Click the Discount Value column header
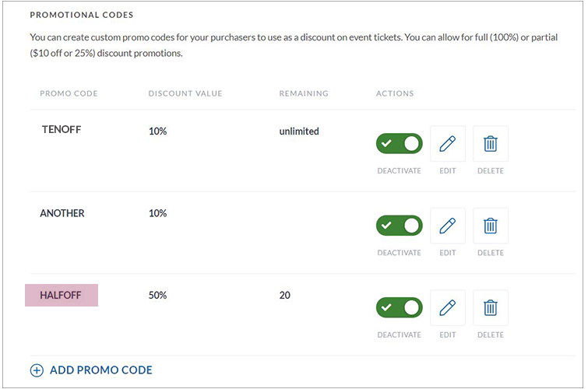 click(185, 93)
